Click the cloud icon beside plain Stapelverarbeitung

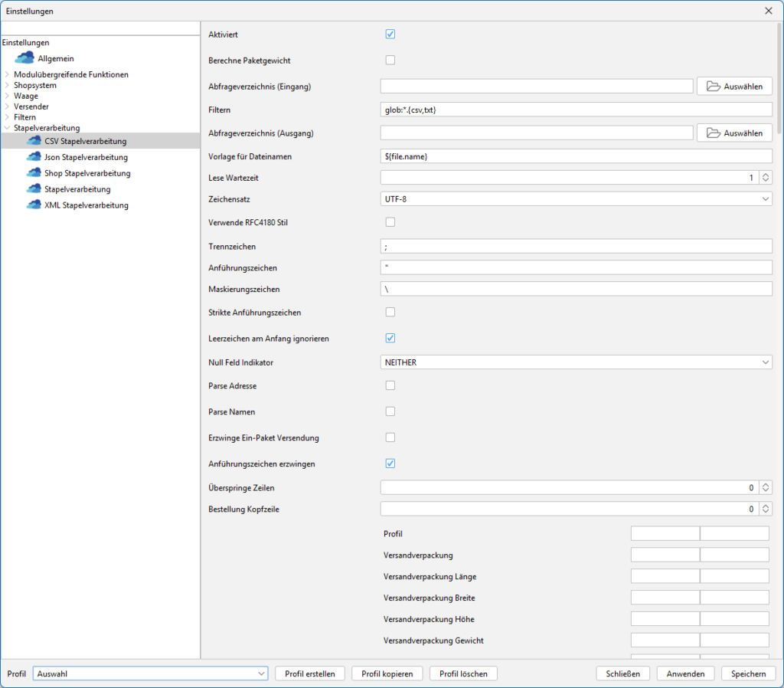[33, 189]
